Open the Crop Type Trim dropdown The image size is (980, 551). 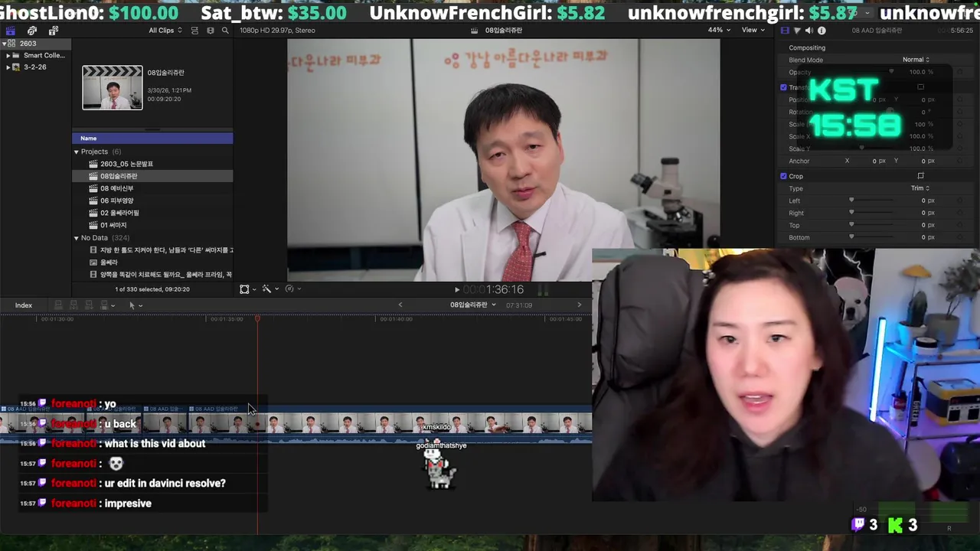tap(920, 188)
